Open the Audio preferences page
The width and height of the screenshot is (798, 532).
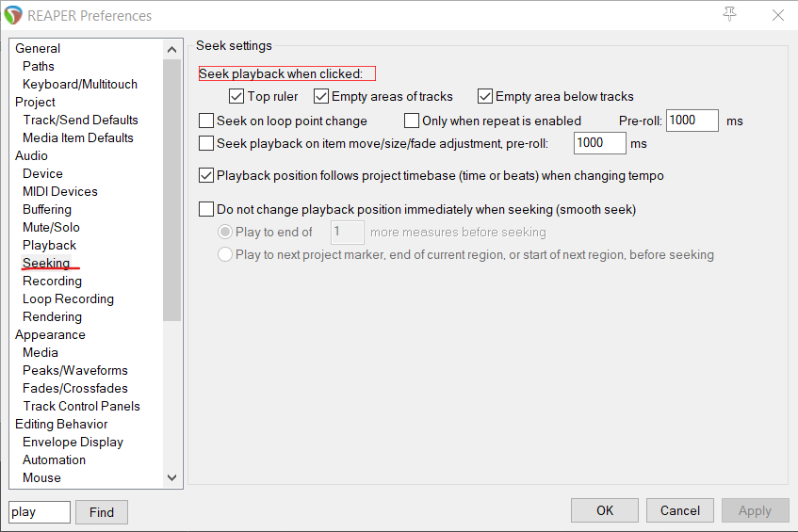[31, 155]
